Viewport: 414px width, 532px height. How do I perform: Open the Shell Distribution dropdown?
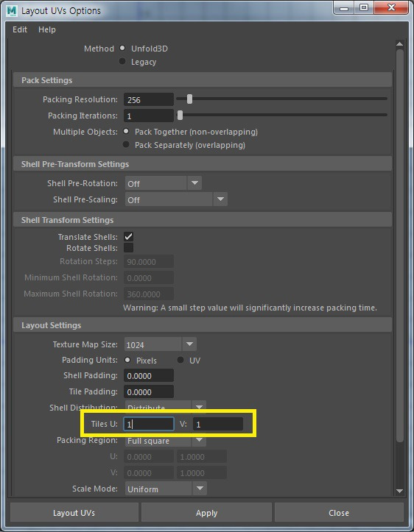(166, 406)
